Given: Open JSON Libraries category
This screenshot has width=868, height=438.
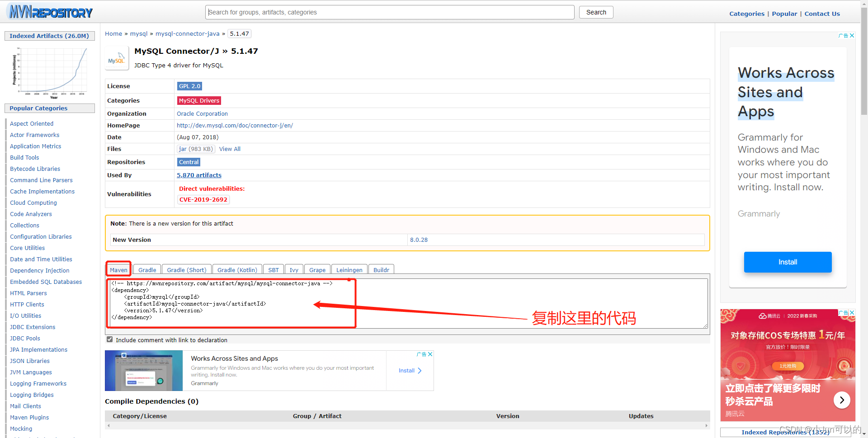Looking at the screenshot, I should [30, 361].
